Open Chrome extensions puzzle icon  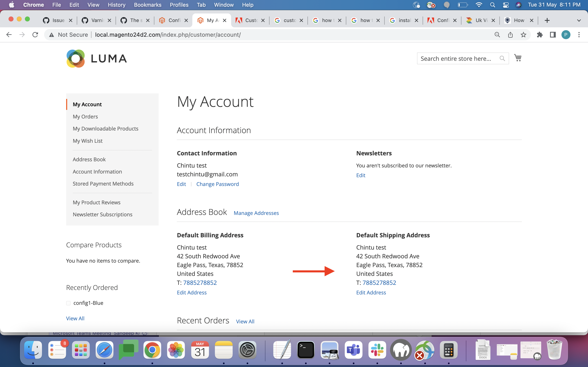click(x=540, y=35)
